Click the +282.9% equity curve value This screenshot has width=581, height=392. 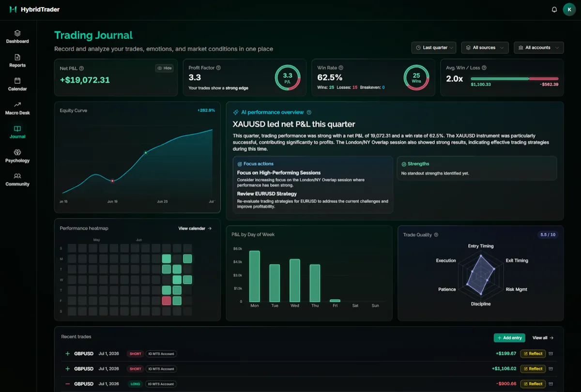tap(206, 110)
